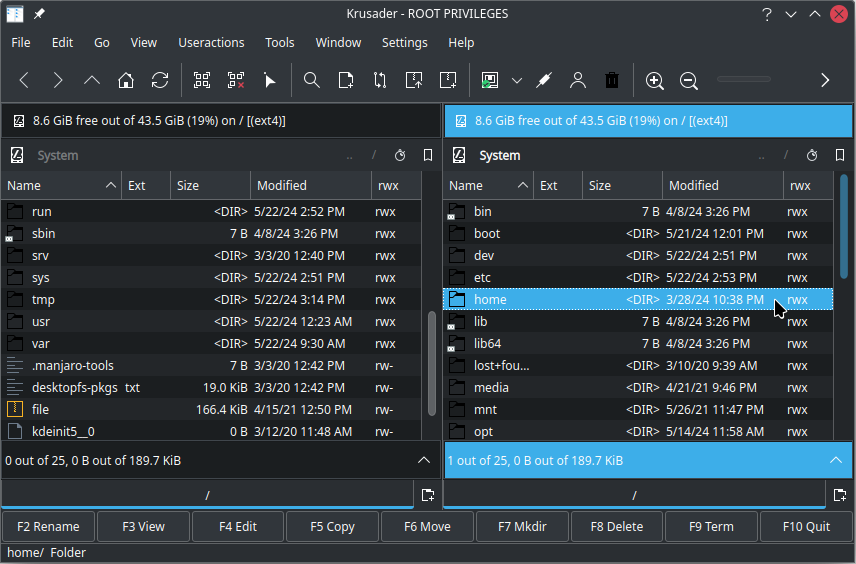Click the toolbar icon with upward arrow on page
This screenshot has width=856, height=564.
click(x=414, y=81)
